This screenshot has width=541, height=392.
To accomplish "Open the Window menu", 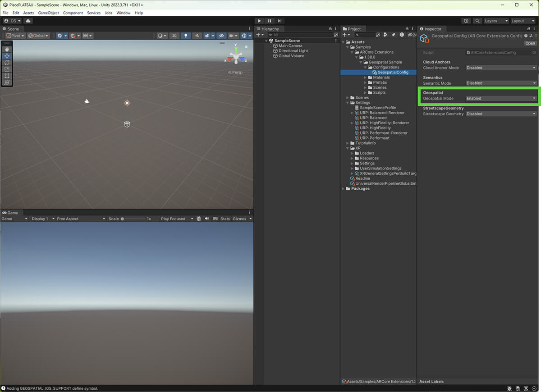I will click(x=123, y=13).
